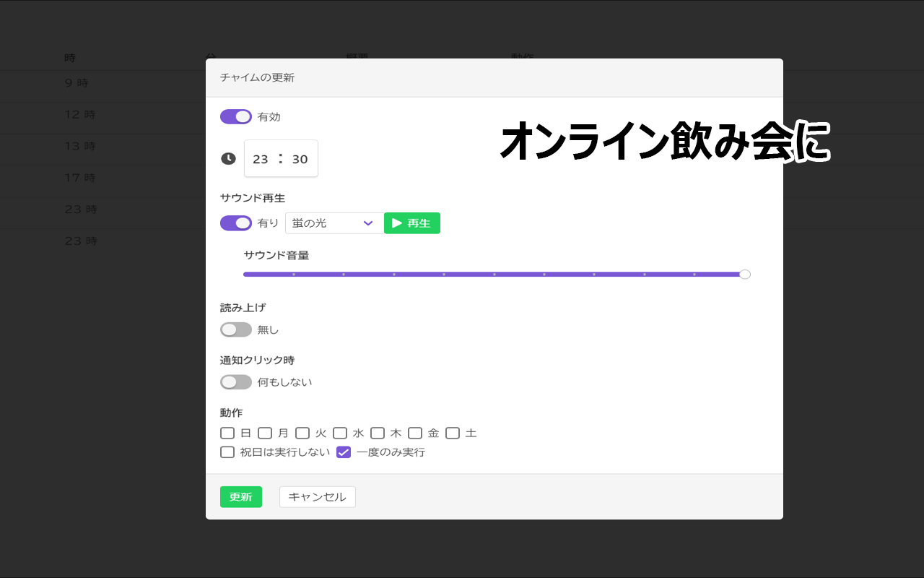Toggle the サウンド再生 sound switch
This screenshot has width=924, height=578.
click(x=236, y=223)
